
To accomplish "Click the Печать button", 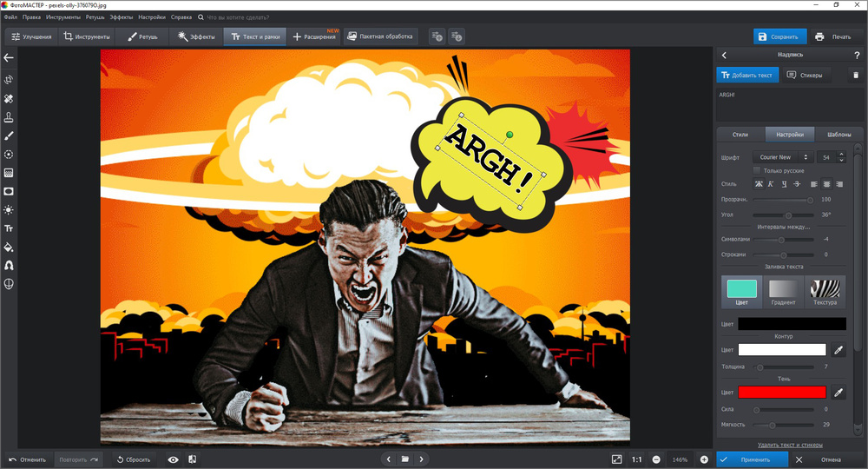I will pyautogui.click(x=833, y=36).
